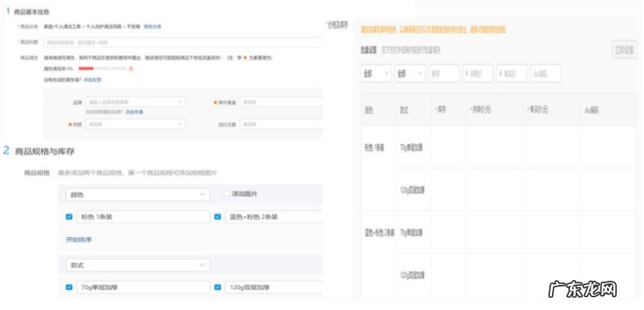Screen dimensions: 644x310
Task: Click the 商品规格与库存 section heading
Action: pos(45,152)
